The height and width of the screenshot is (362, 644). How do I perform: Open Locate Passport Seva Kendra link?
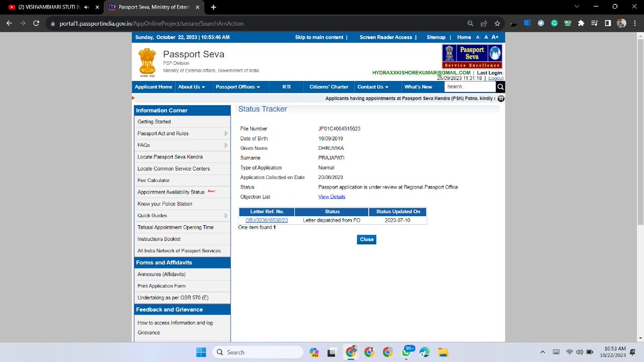[170, 157]
